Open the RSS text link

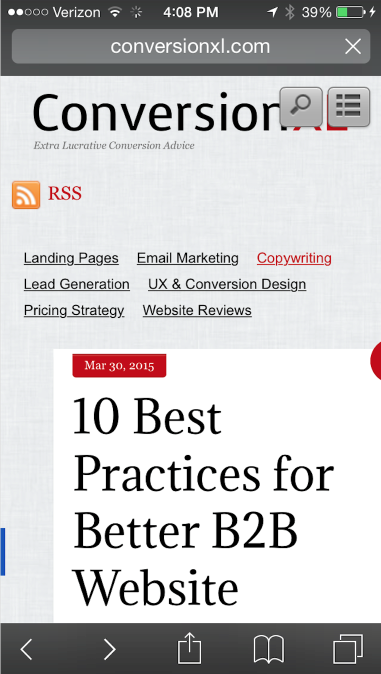coord(65,194)
